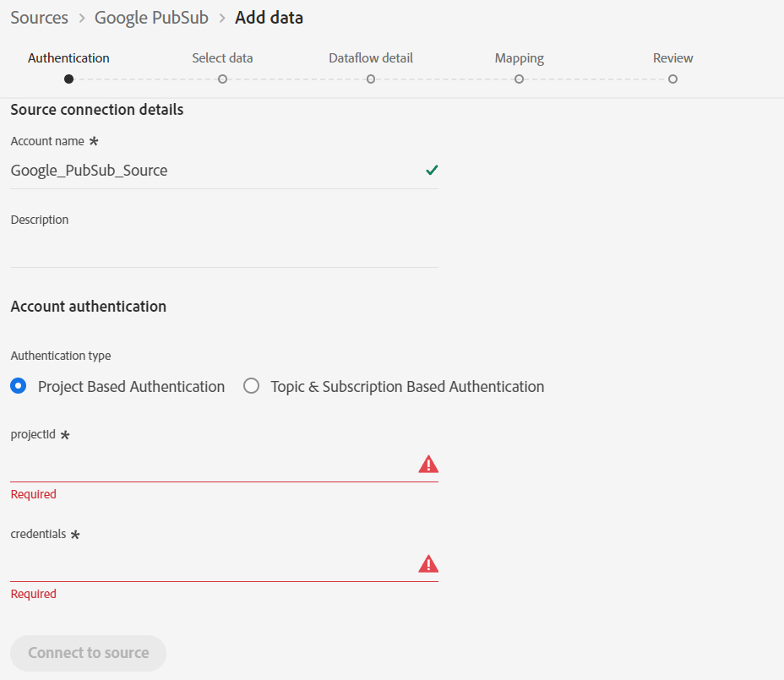
Task: Click the Connect to source button
Action: [88, 653]
